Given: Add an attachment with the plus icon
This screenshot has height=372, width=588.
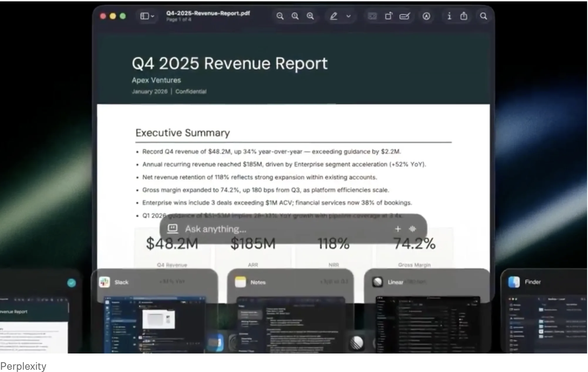Looking at the screenshot, I should point(398,229).
